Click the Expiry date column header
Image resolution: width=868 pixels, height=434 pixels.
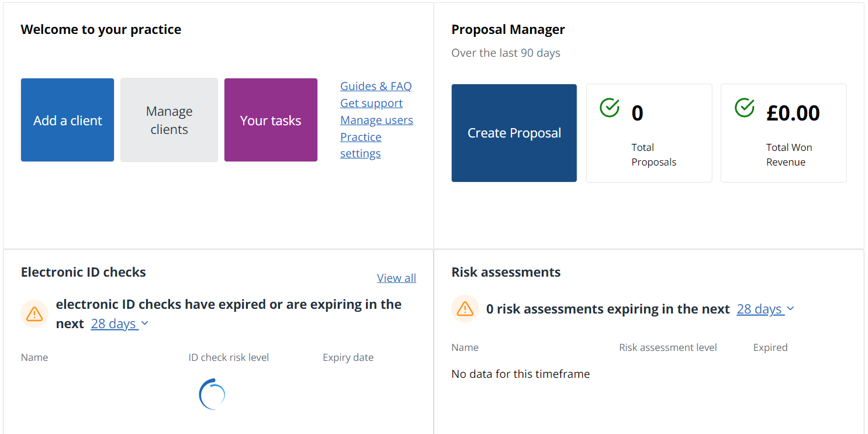click(x=348, y=357)
